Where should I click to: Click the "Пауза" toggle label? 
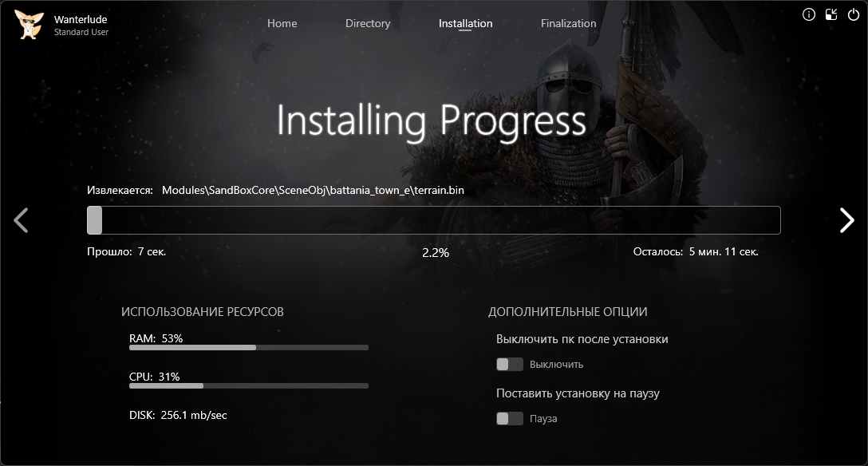tap(543, 419)
